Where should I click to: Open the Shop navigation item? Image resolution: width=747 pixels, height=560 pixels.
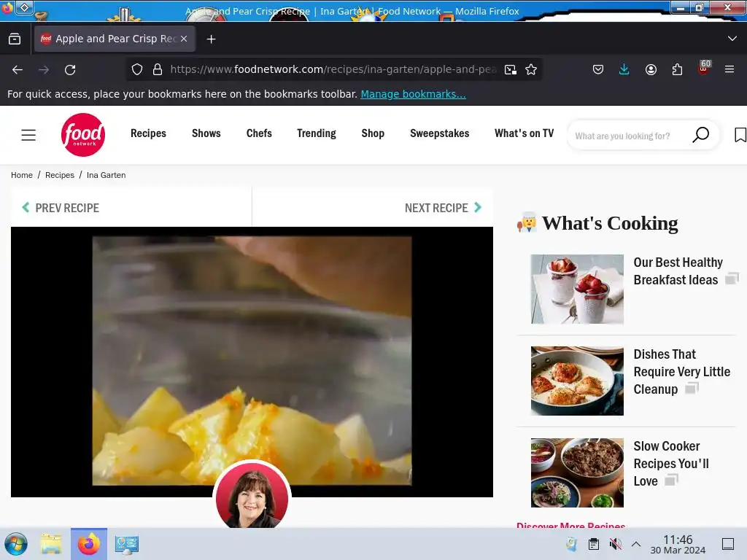[373, 133]
